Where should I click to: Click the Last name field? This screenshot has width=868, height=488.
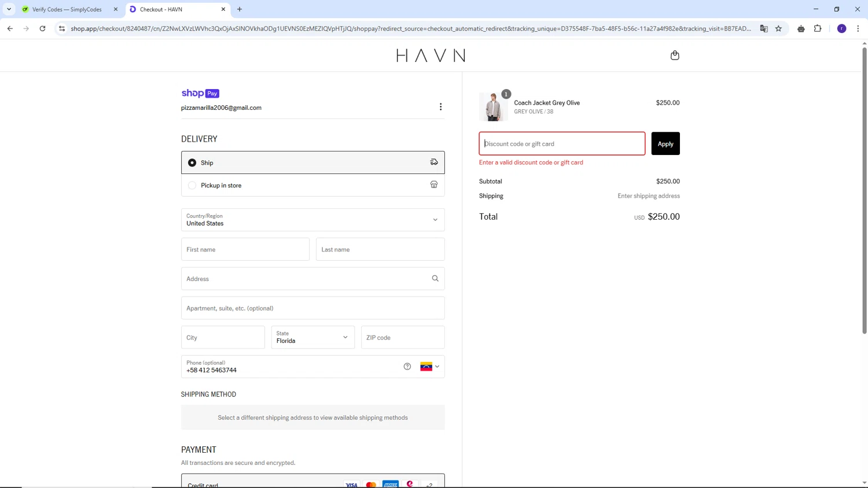point(380,249)
